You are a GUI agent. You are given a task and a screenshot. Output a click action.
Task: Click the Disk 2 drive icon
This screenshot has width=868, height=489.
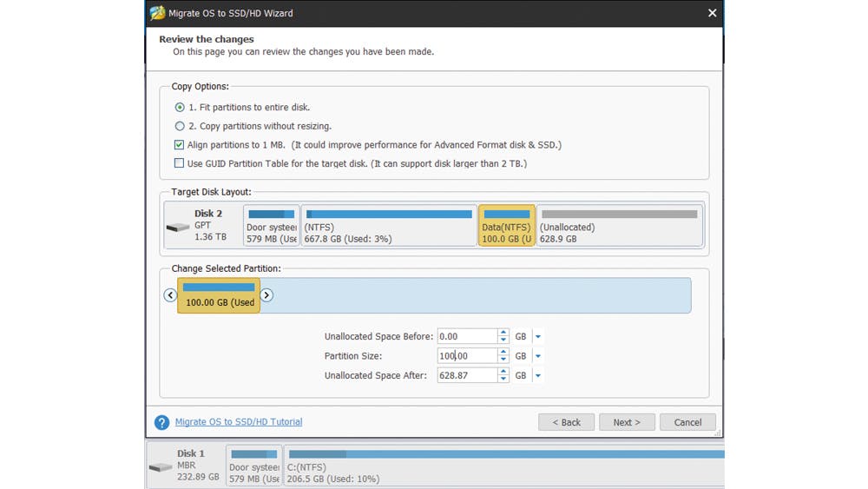click(178, 227)
